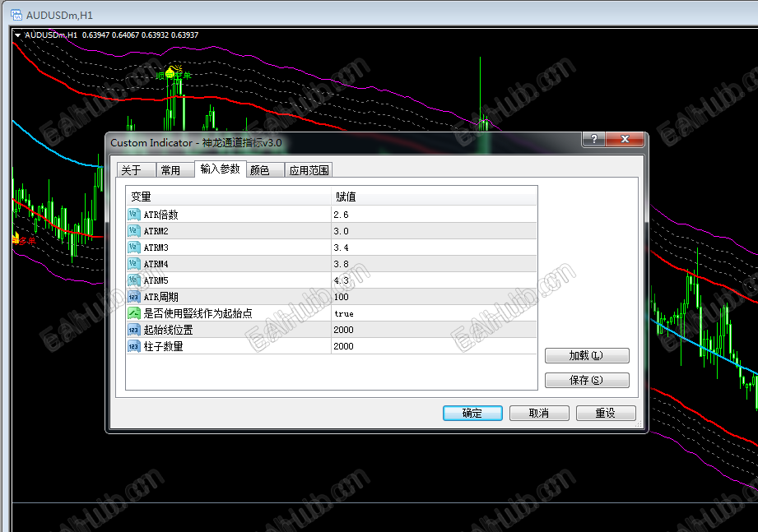Click the ATRM4 variable name
Screen dimensions: 758x532
(156, 264)
